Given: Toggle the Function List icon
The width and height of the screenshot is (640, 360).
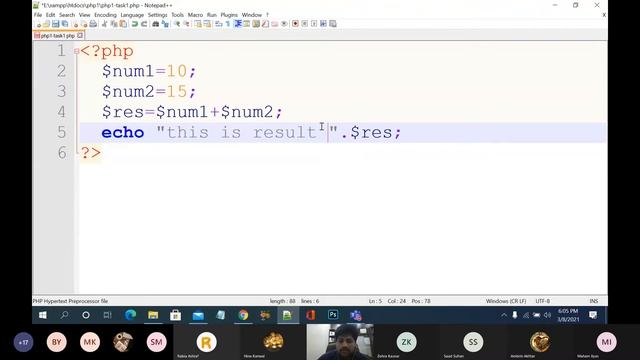Looking at the screenshot, I should click(265, 24).
